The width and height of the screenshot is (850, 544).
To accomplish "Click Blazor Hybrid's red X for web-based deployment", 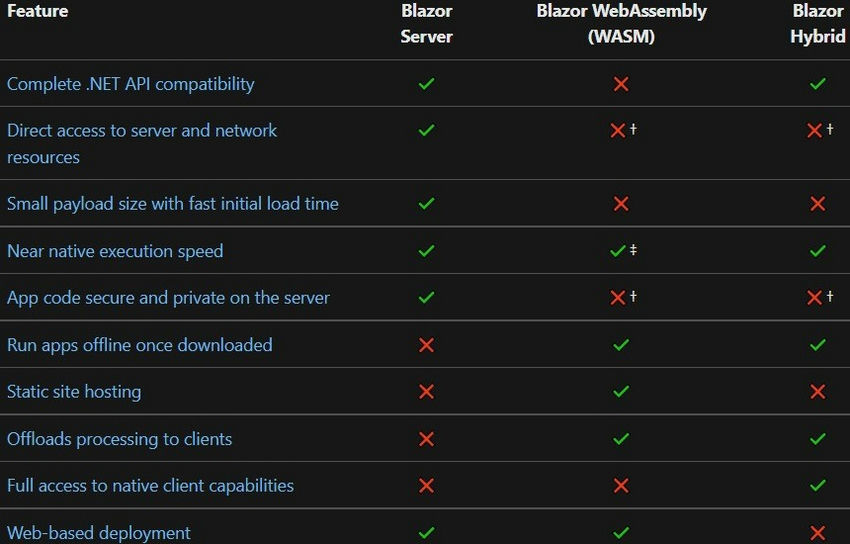I will point(818,533).
